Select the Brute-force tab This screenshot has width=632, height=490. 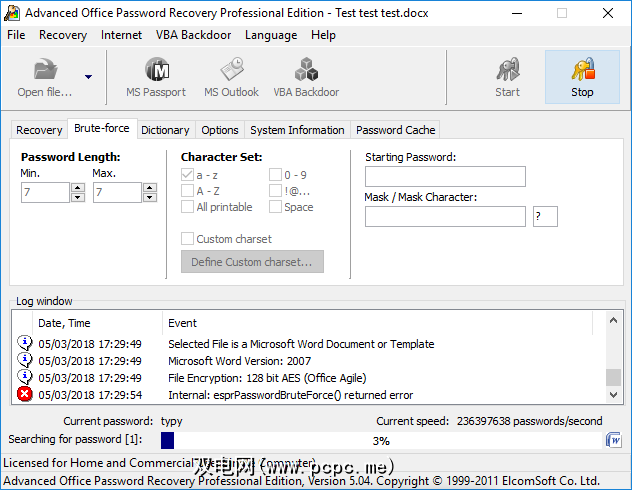[x=102, y=129]
